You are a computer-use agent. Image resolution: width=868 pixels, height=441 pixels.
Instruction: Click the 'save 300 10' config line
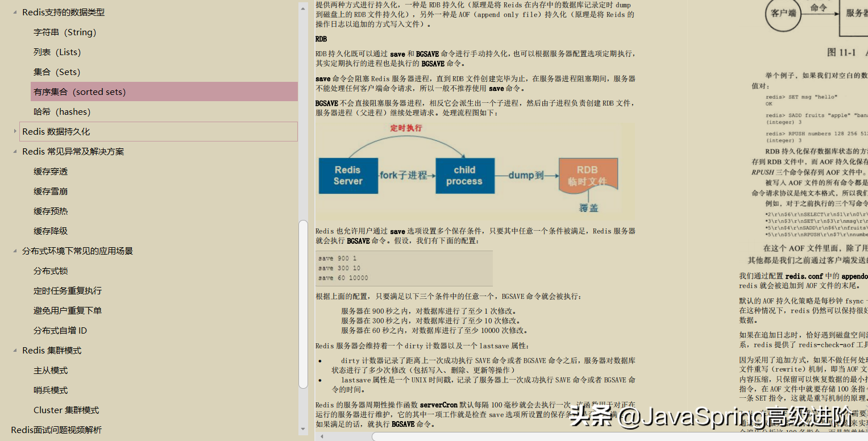tap(339, 268)
